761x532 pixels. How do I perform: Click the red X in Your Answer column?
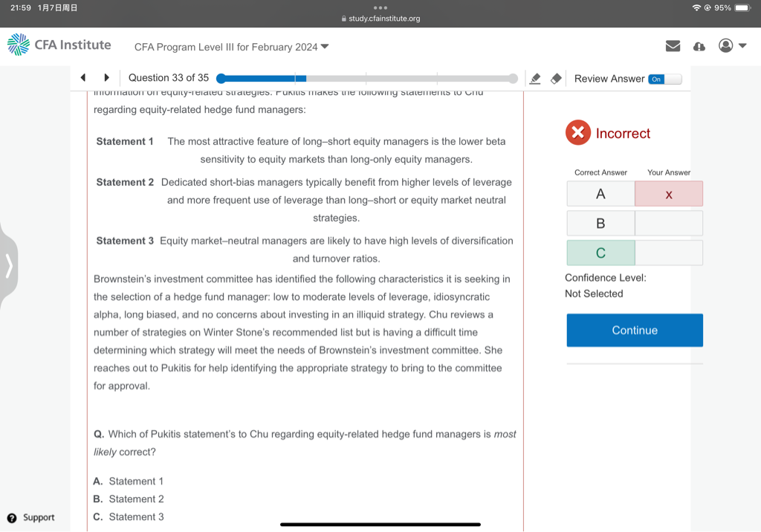[669, 194]
